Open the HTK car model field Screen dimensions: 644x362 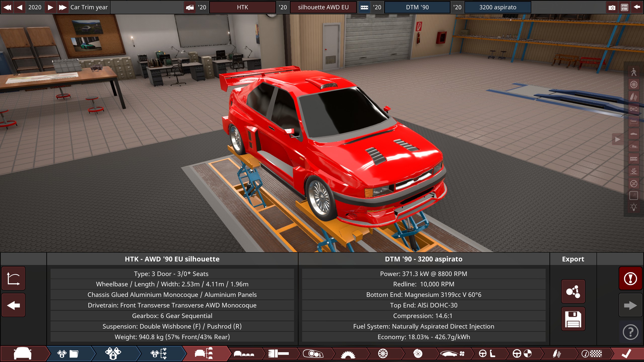(x=243, y=7)
